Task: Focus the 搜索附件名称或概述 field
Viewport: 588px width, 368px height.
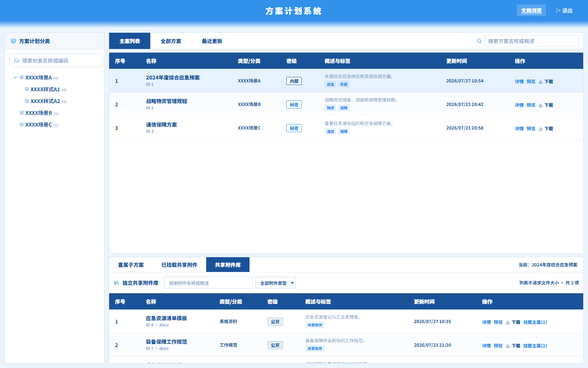Action: click(x=208, y=283)
